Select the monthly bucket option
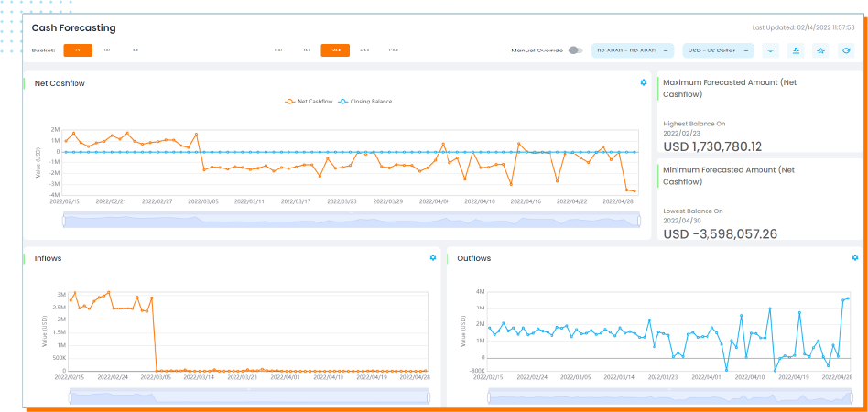The width and height of the screenshot is (868, 412). click(x=136, y=50)
